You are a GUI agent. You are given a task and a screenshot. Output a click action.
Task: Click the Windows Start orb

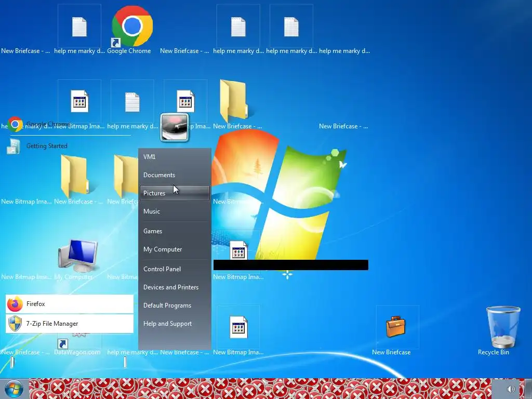click(x=14, y=389)
